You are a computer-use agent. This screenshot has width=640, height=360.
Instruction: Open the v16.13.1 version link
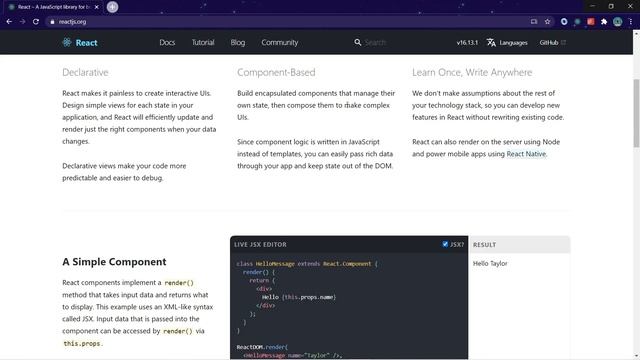coord(467,42)
